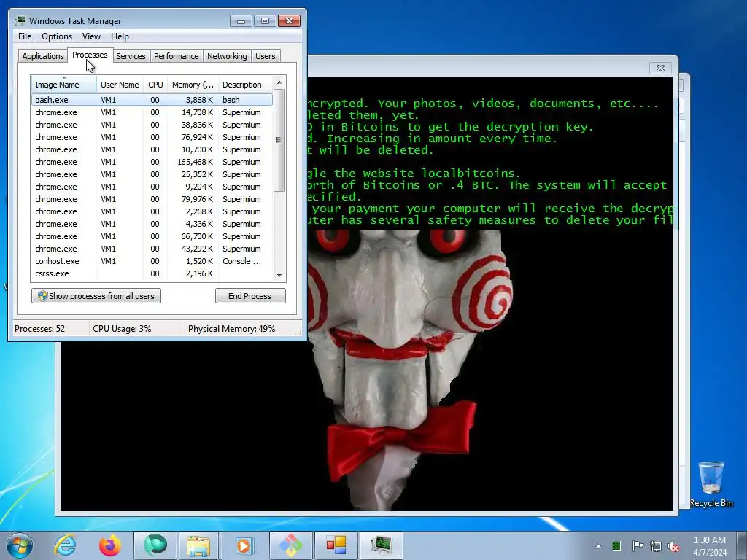Open the clock showing 1:30 AM
747x560 pixels.
(710, 546)
